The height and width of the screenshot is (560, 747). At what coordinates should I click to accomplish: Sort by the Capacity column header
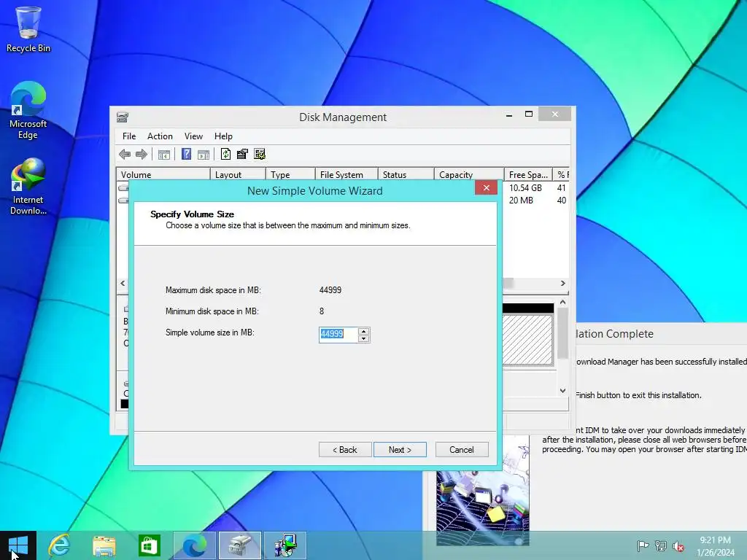469,175
